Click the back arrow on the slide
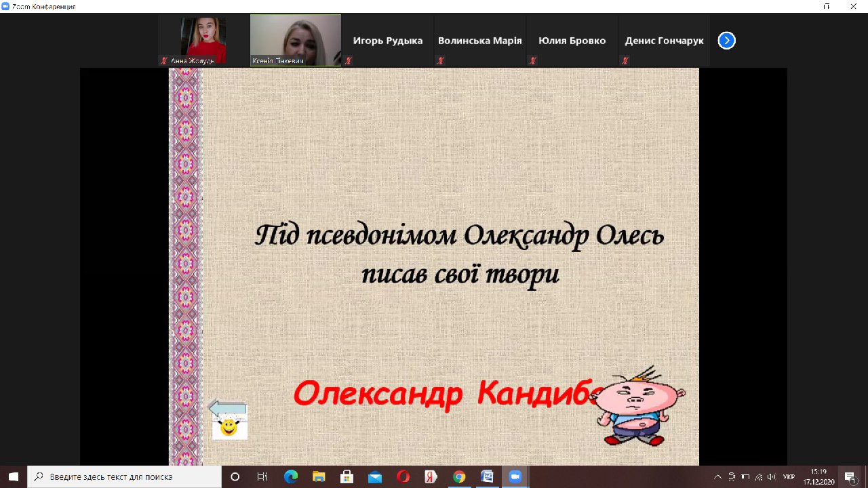 click(227, 408)
